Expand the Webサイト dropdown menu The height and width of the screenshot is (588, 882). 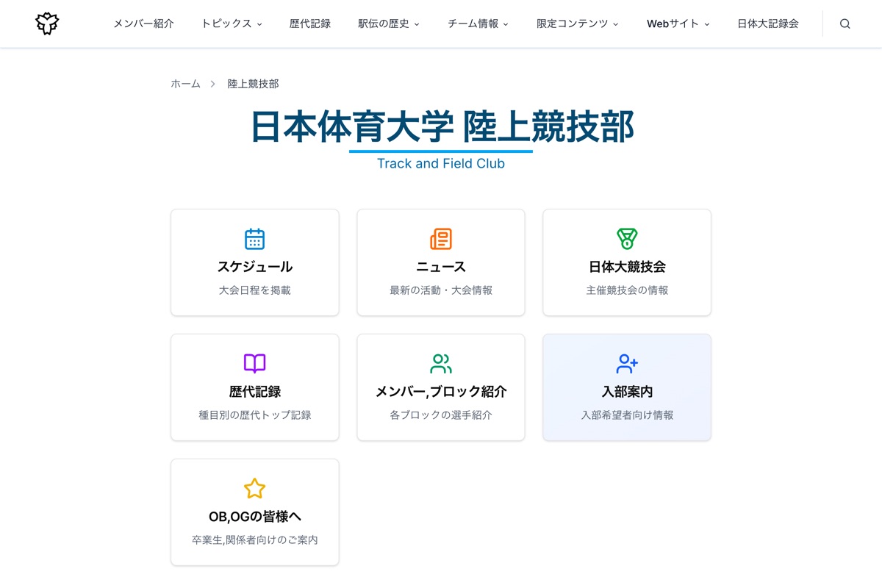pyautogui.click(x=678, y=24)
